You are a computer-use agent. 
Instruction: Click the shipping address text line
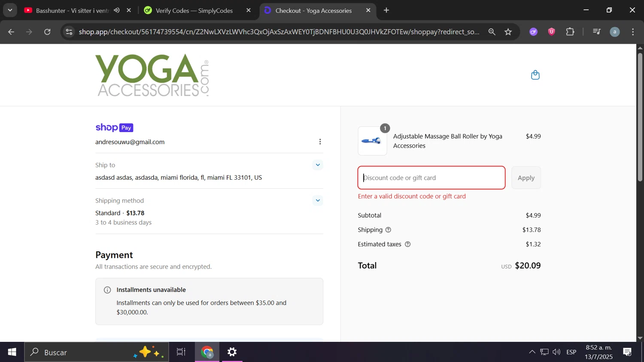click(179, 178)
